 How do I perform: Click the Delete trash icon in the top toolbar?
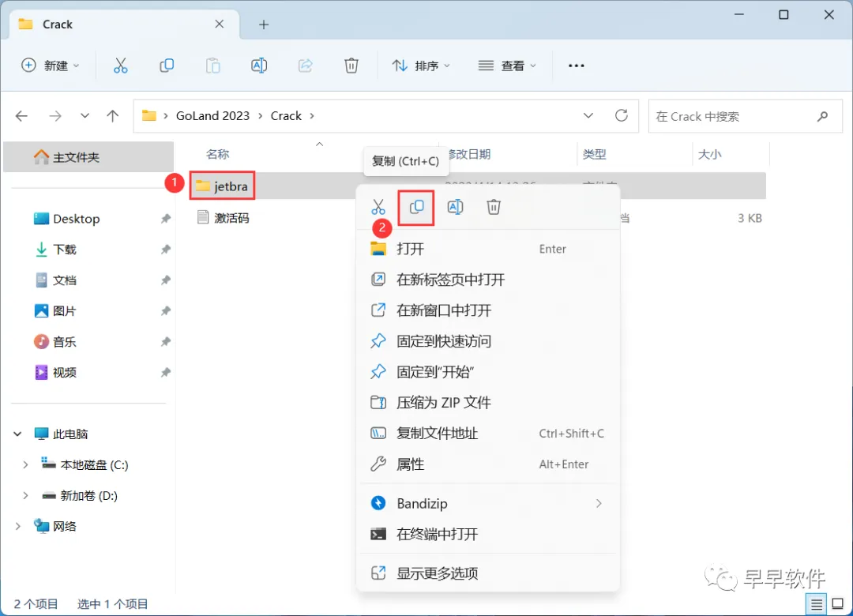[351, 66]
